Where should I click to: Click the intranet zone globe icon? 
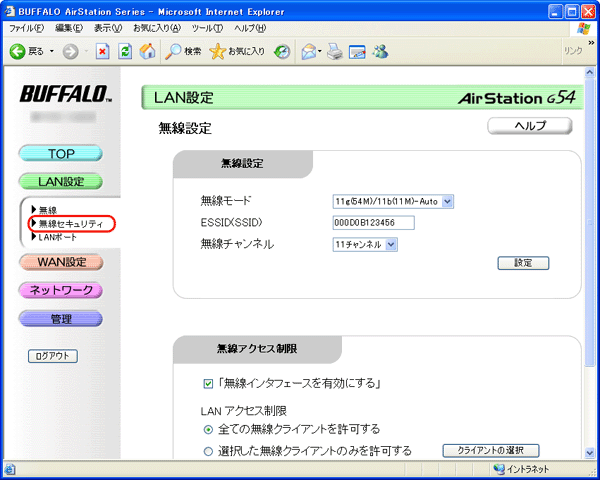pos(499,469)
